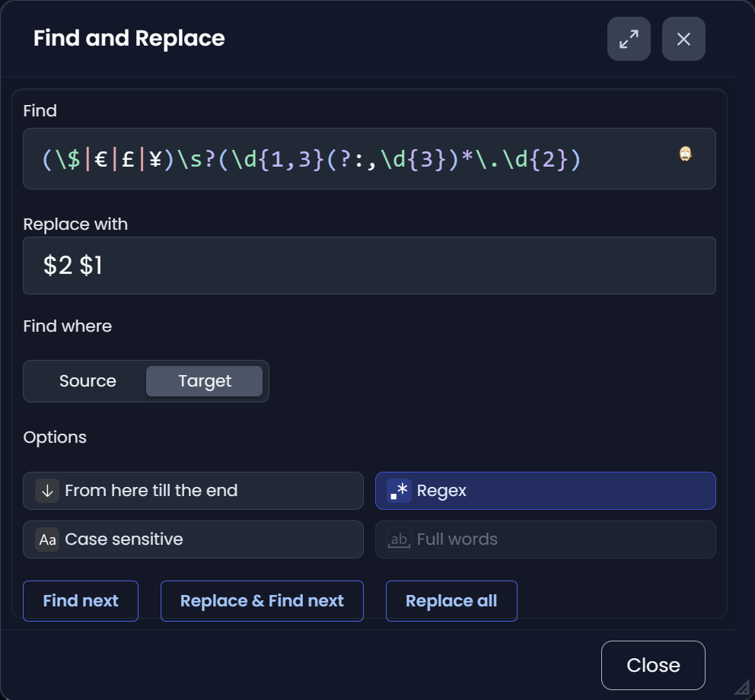Click the Shakespeare icon in the Find field
This screenshot has width=755, height=700.
[x=686, y=154]
